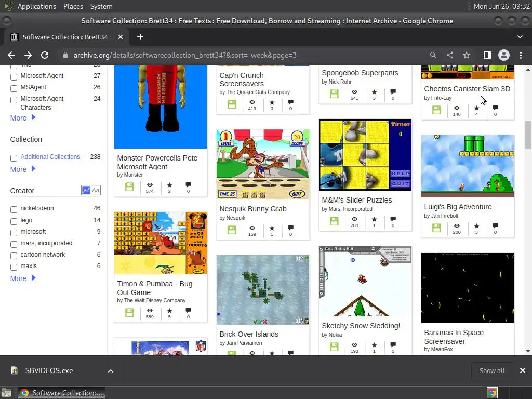The image size is (532, 399).
Task: Click reviews bubble on Cheetos Canister Slam 3D card
Action: click(495, 108)
